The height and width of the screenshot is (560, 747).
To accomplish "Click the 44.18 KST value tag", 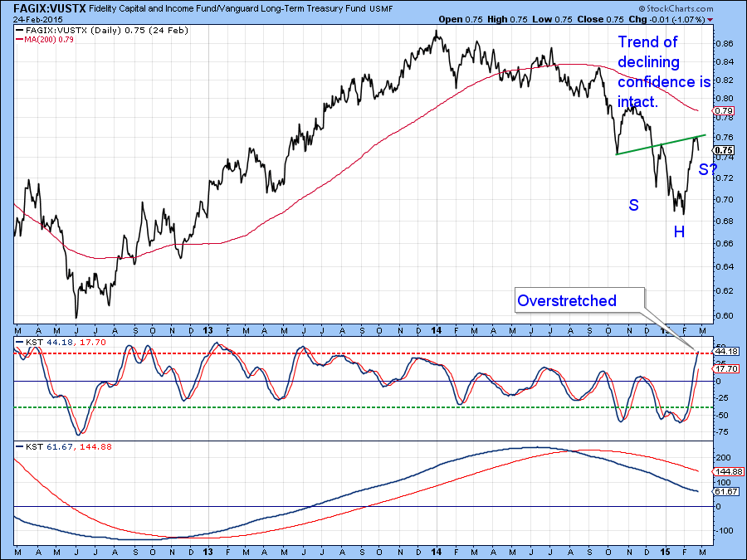I will pos(726,352).
